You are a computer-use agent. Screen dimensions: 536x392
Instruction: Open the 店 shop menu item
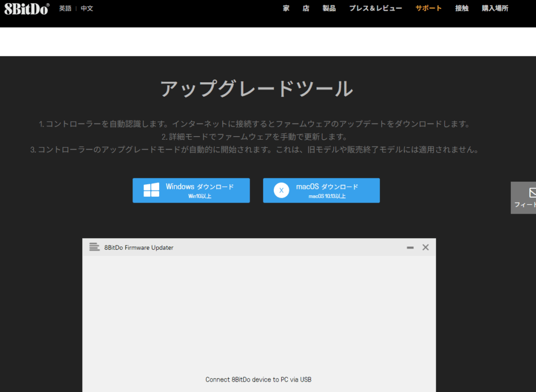point(306,8)
